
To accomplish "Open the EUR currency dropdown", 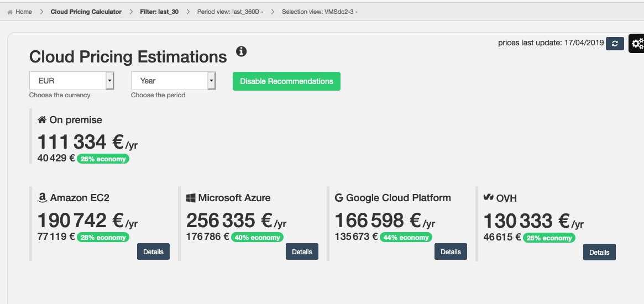I will tap(71, 81).
